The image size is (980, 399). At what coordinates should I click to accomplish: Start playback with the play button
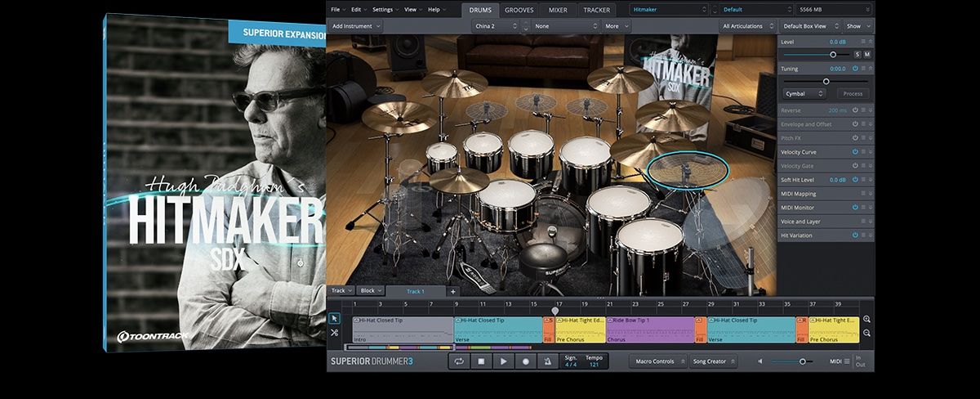(x=503, y=361)
